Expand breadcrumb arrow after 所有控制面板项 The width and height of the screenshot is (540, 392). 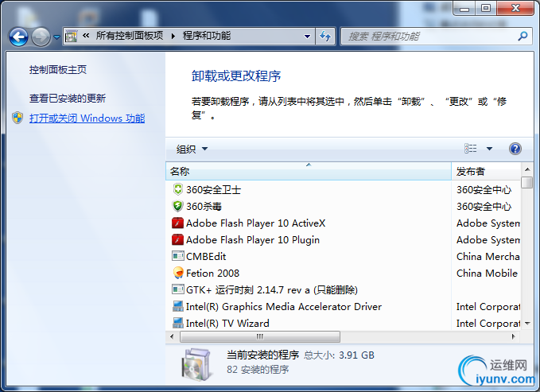click(x=173, y=36)
